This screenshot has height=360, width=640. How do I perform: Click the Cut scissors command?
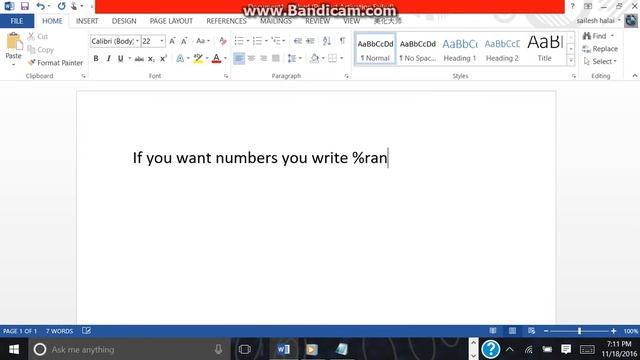click(x=38, y=36)
